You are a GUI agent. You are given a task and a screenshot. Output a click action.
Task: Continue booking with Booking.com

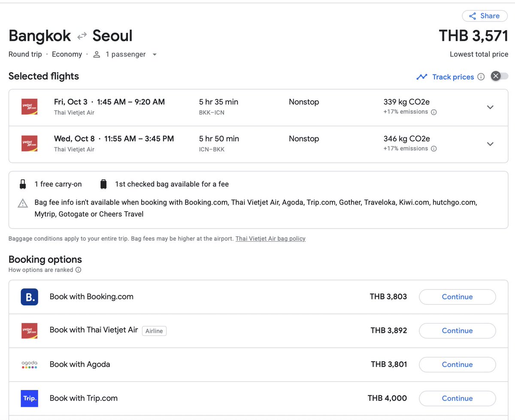click(x=457, y=296)
